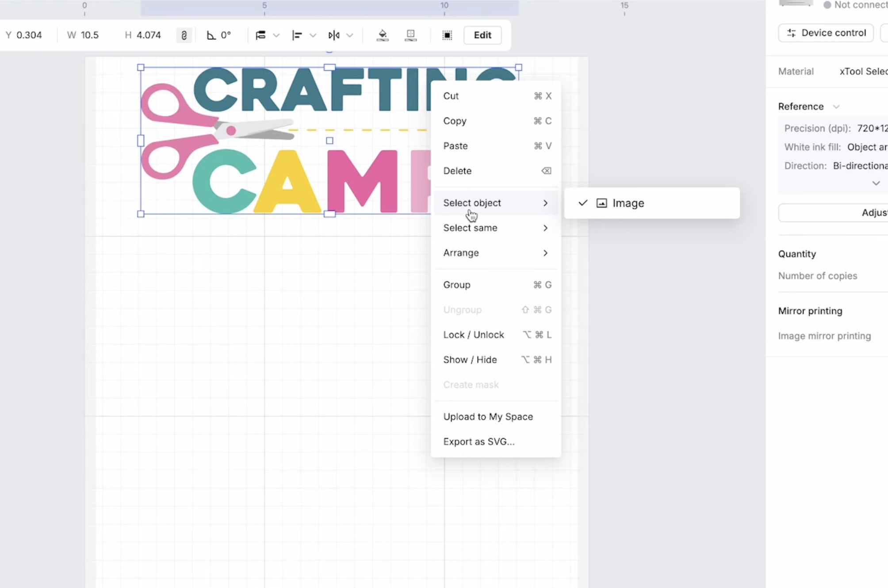Select the rotation angle tool icon

coord(211,35)
